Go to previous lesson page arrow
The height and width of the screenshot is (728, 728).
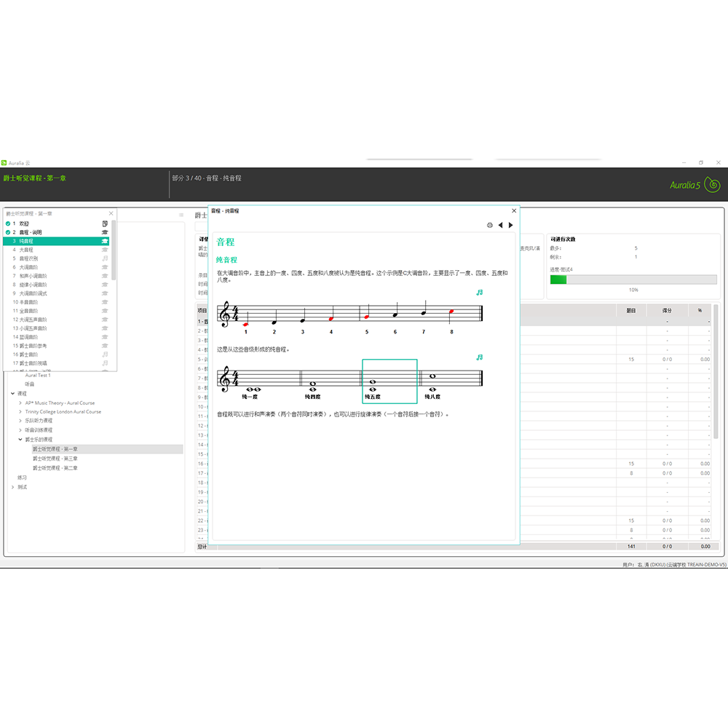pyautogui.click(x=500, y=226)
